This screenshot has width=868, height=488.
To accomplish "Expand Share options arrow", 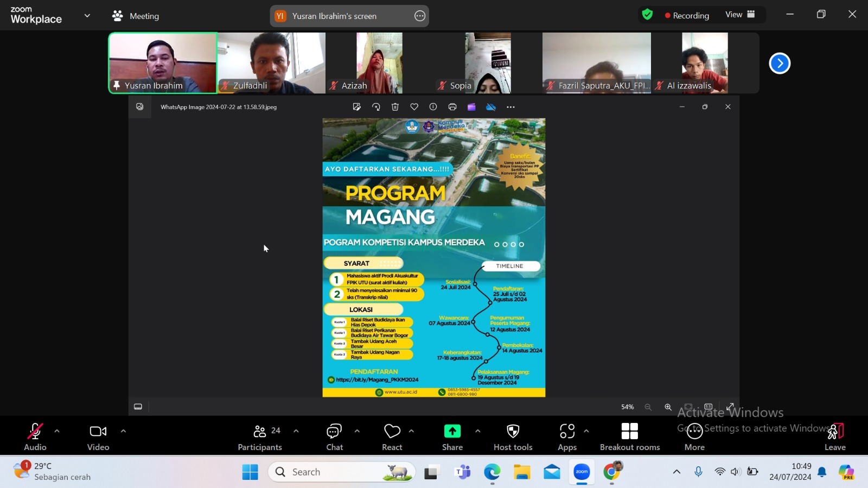I will pos(477,431).
